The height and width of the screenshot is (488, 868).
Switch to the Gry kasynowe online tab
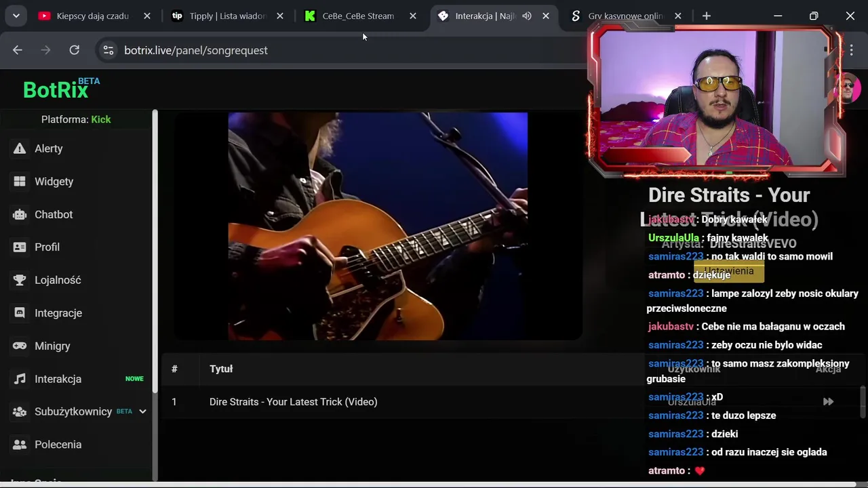point(625,16)
